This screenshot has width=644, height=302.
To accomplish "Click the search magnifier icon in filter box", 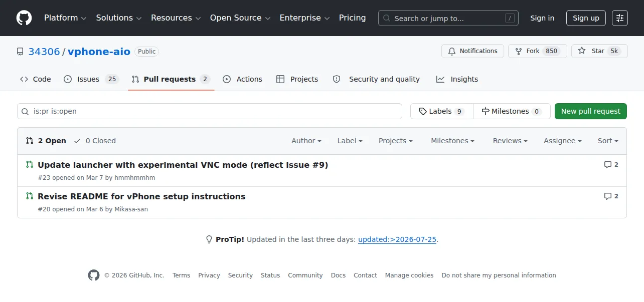I will tap(26, 111).
